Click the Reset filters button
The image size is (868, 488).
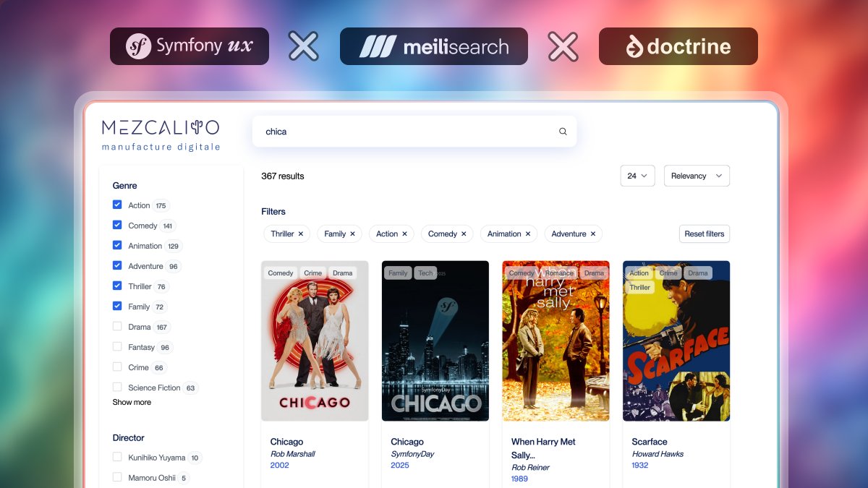(x=705, y=234)
